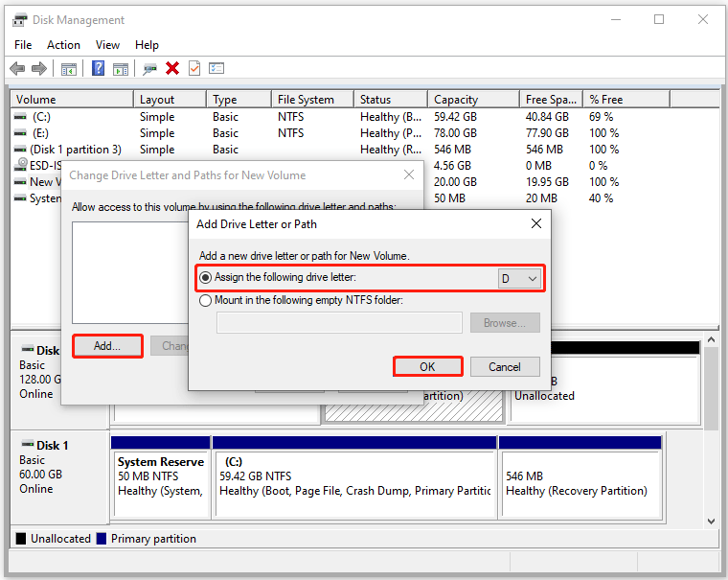Open the Help menu
Viewport: 728px width, 580px height.
[x=147, y=45]
